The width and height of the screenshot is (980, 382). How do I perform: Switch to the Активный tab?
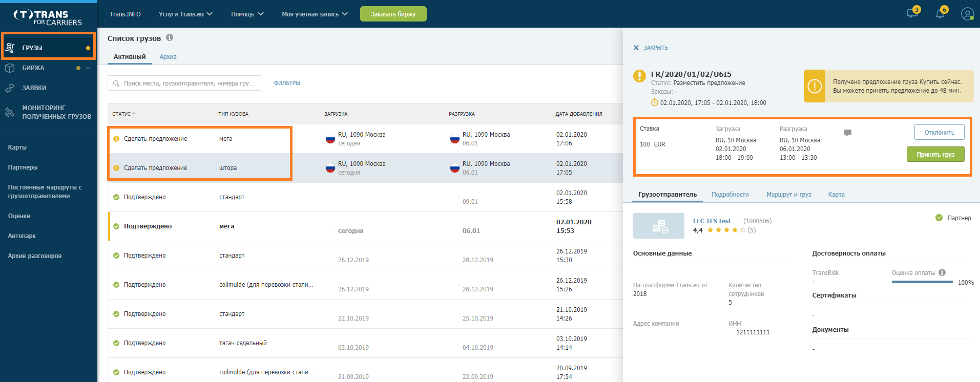[130, 57]
